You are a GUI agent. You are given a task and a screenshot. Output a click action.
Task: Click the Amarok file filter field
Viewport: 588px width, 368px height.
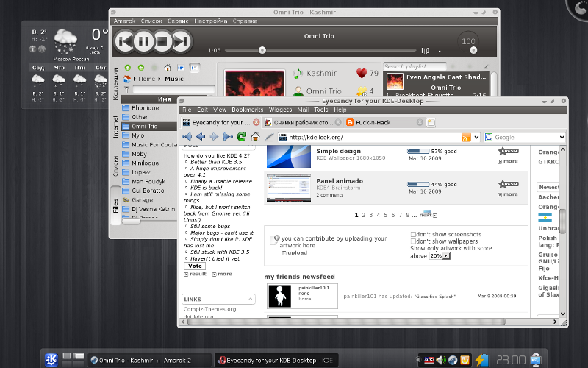173,89
